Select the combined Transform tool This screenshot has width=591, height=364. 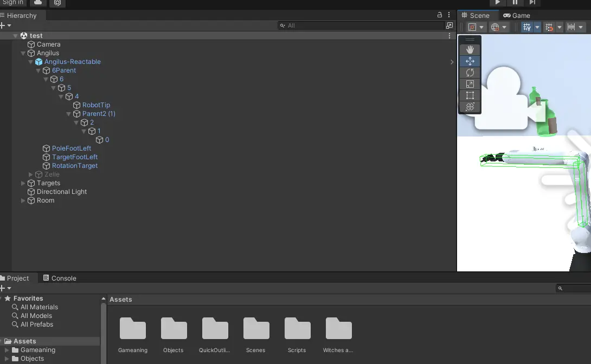click(470, 107)
